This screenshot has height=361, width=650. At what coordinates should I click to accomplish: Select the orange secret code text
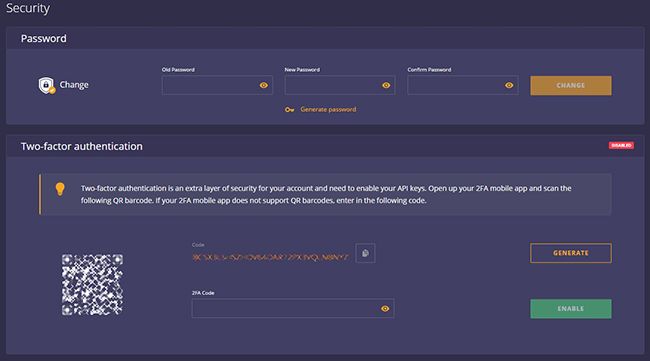pyautogui.click(x=270, y=257)
